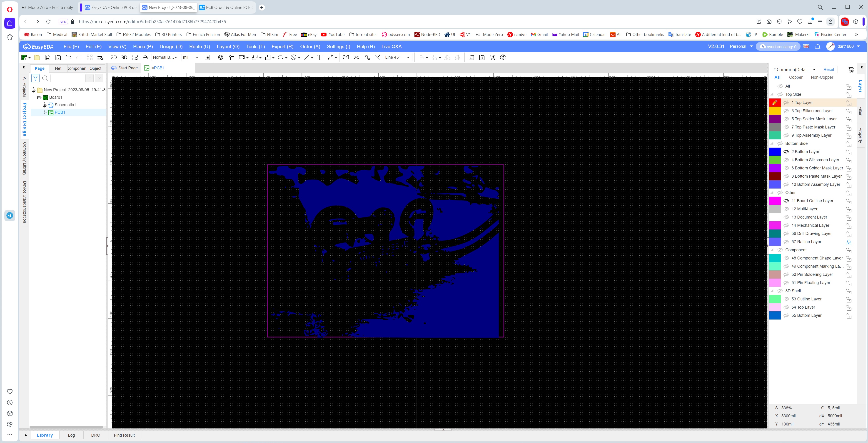Click the Opera browser reload icon
868x443 pixels.
pos(48,22)
